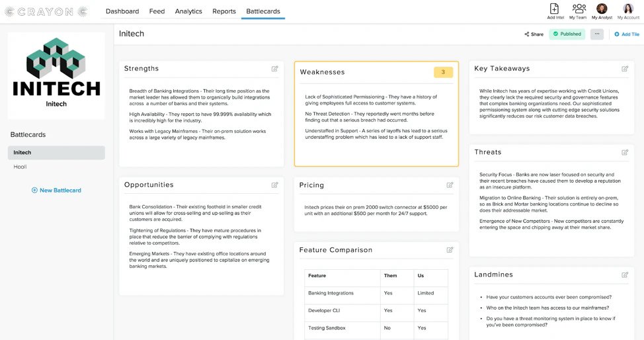Toggle the Published status button
The width and height of the screenshot is (644, 340).
pos(567,34)
